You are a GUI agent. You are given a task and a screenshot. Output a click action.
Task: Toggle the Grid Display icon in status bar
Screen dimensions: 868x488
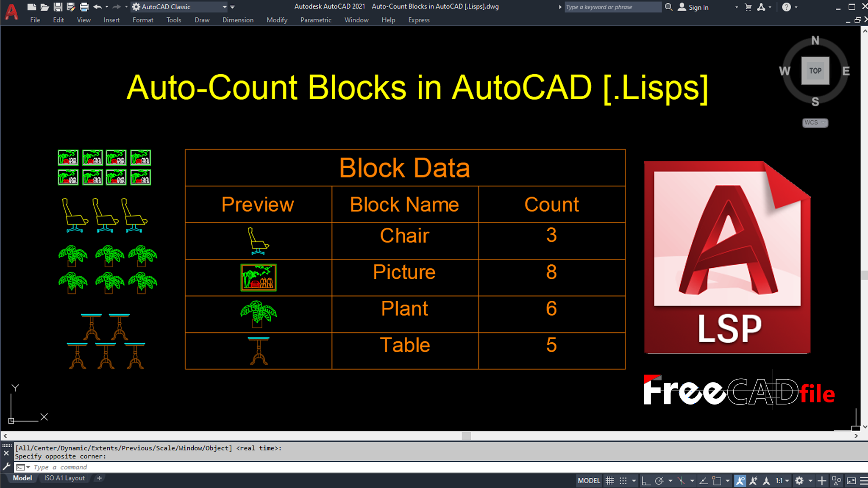(x=610, y=480)
